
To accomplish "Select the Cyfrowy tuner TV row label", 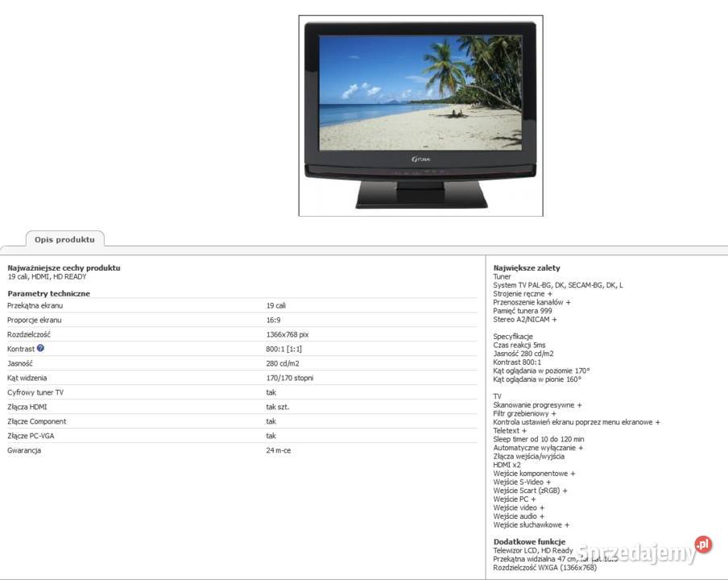I will (35, 392).
